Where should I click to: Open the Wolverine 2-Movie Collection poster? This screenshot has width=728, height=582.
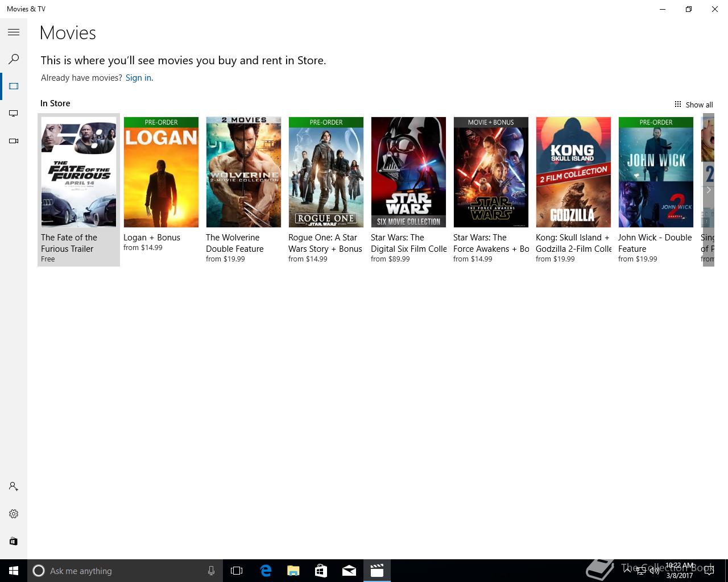(243, 172)
